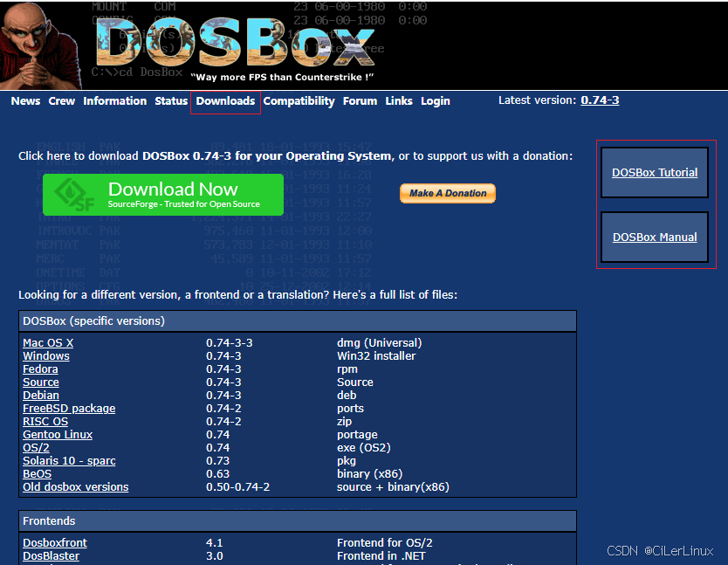Click the source + binary(x86) text
Screen dimensions: 728x565
393,487
